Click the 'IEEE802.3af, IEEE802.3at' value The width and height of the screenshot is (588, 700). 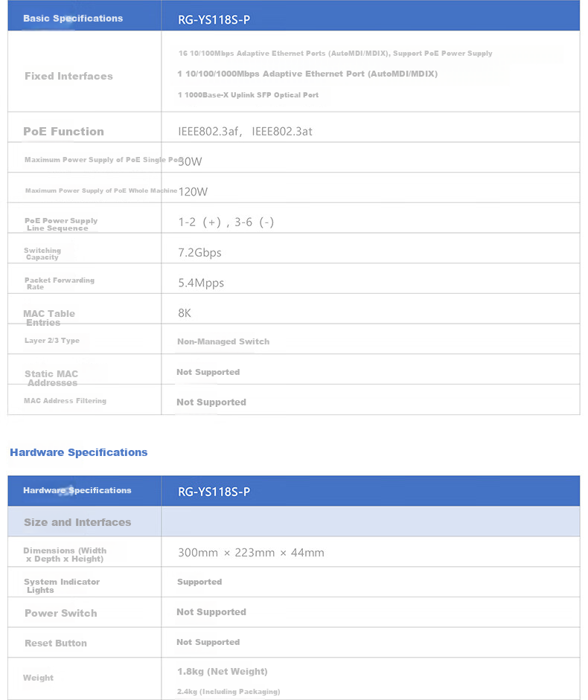pyautogui.click(x=245, y=131)
